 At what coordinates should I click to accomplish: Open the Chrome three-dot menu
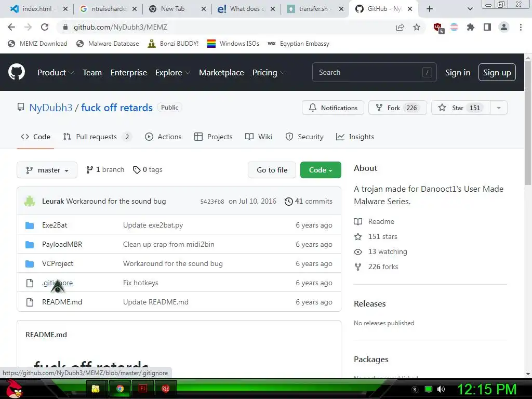click(x=521, y=27)
